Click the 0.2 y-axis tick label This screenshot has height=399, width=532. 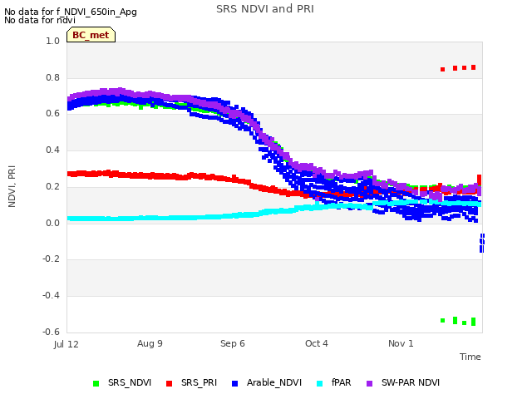[52, 187]
